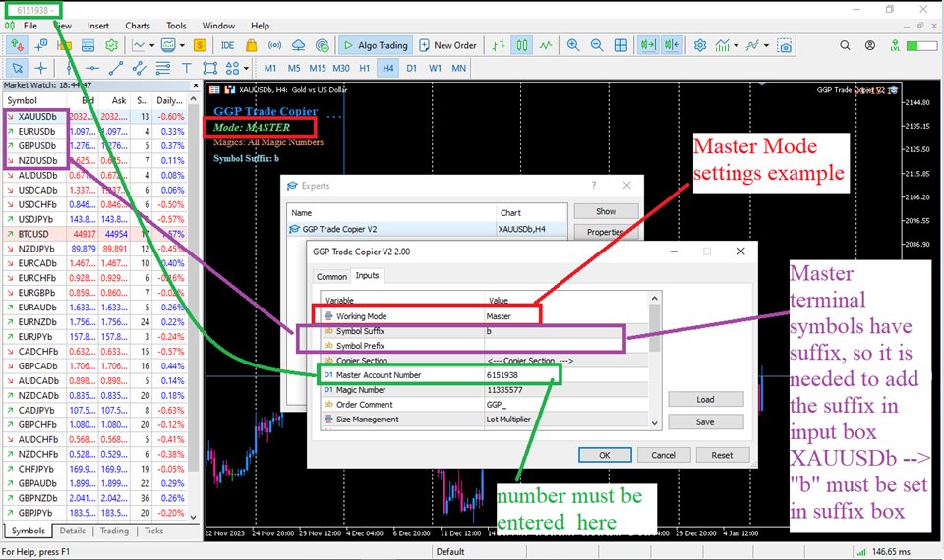This screenshot has width=944, height=560.
Task: Switch to Market Watch Ticks tab
Action: coord(153,531)
